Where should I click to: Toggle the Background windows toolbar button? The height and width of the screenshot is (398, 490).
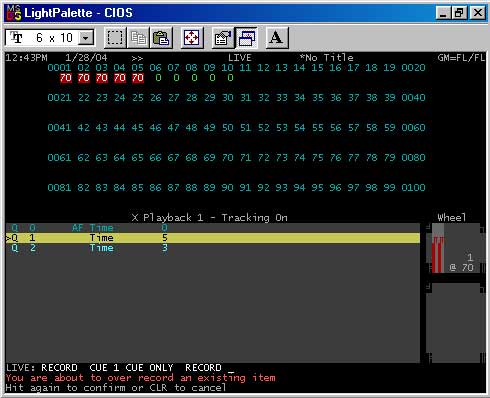tap(247, 37)
